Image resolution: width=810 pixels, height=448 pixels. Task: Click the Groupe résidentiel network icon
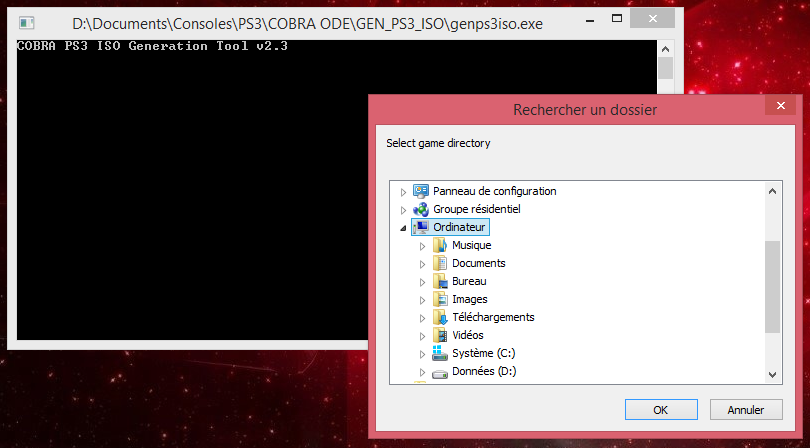click(x=420, y=209)
